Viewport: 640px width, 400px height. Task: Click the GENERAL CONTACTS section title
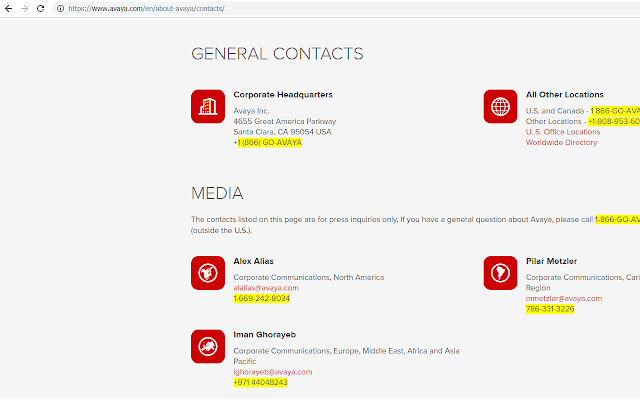[x=277, y=54]
